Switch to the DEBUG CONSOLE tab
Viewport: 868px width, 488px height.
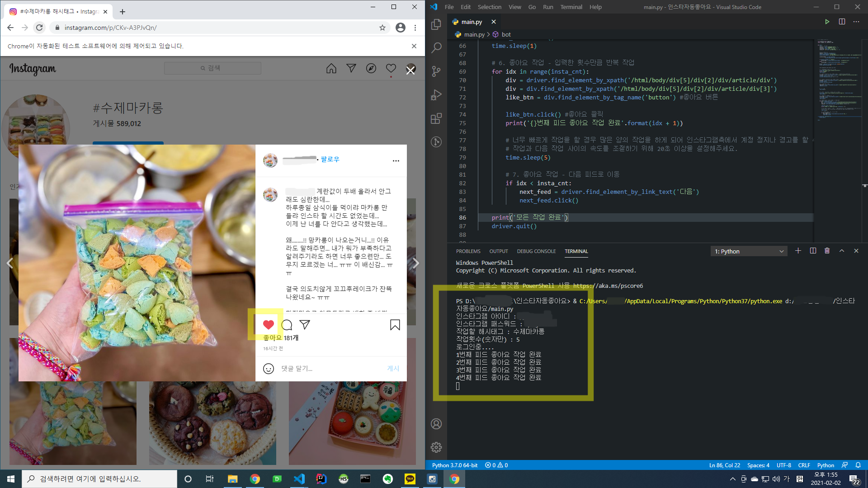coord(536,251)
